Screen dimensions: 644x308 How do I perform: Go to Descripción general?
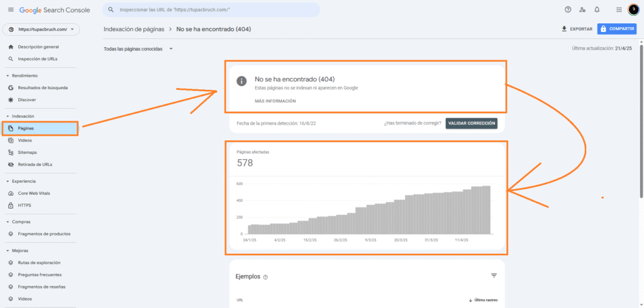tap(38, 47)
